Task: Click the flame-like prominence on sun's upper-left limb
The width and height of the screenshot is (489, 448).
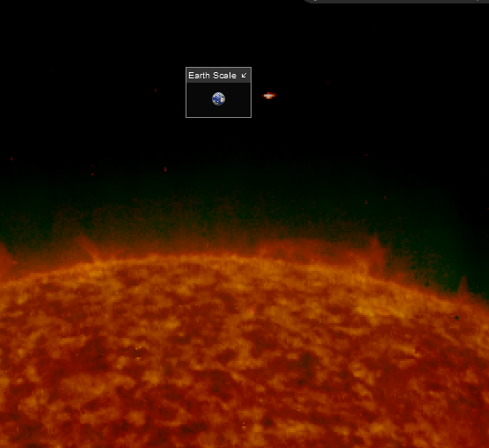Action: [x=87, y=248]
